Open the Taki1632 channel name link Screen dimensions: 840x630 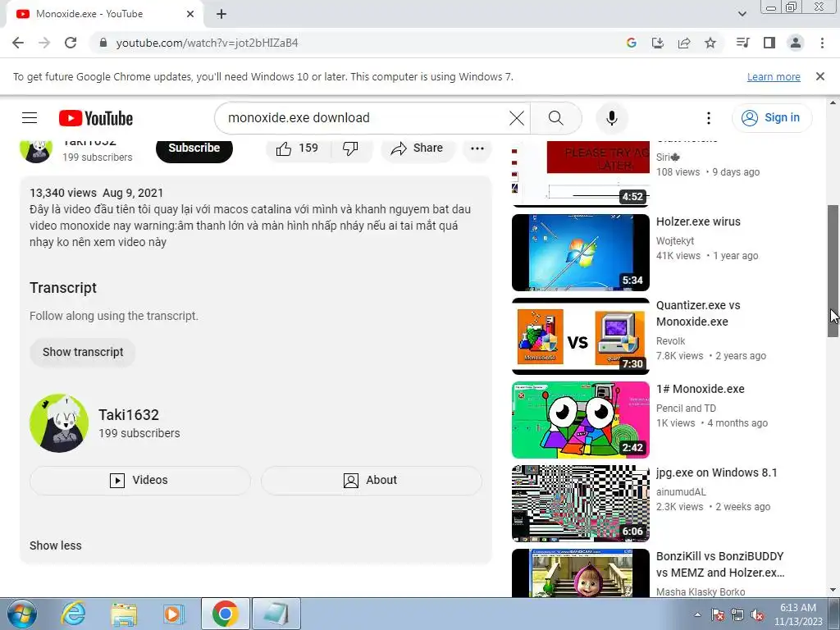coord(129,414)
